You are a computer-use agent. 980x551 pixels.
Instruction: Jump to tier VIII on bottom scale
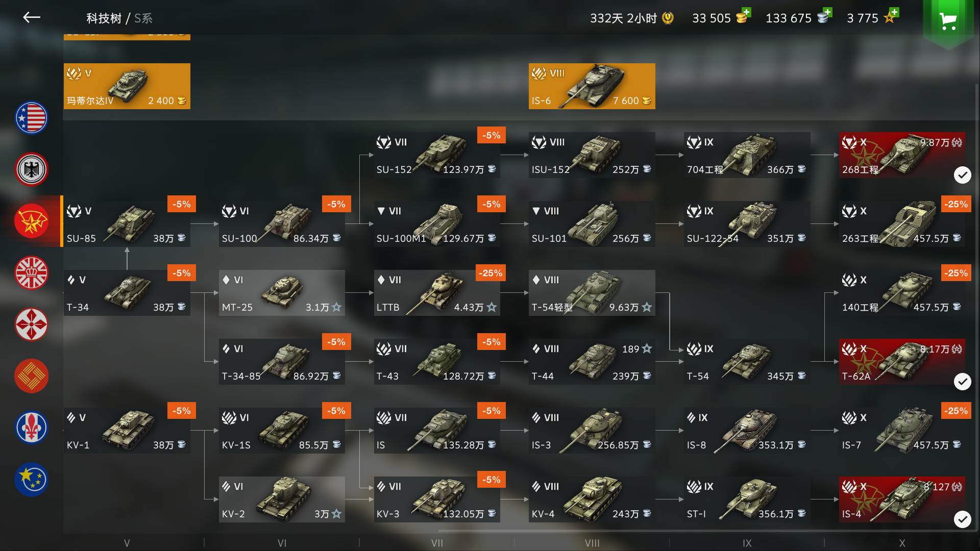(592, 543)
